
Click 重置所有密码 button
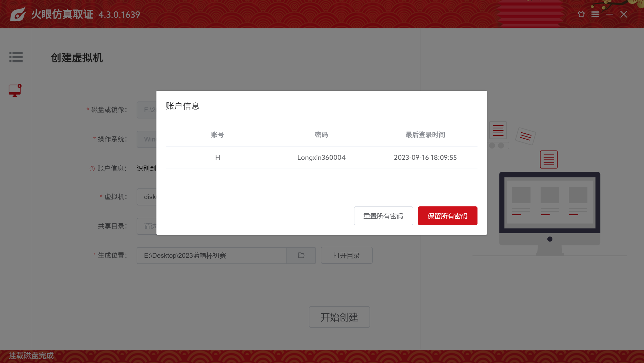[383, 216]
